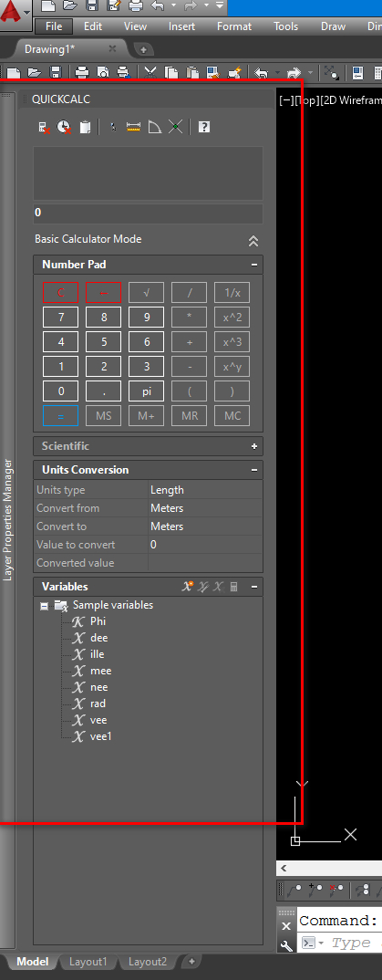
Task: Collapse Basic Calculator Mode chevron
Action: click(x=253, y=241)
